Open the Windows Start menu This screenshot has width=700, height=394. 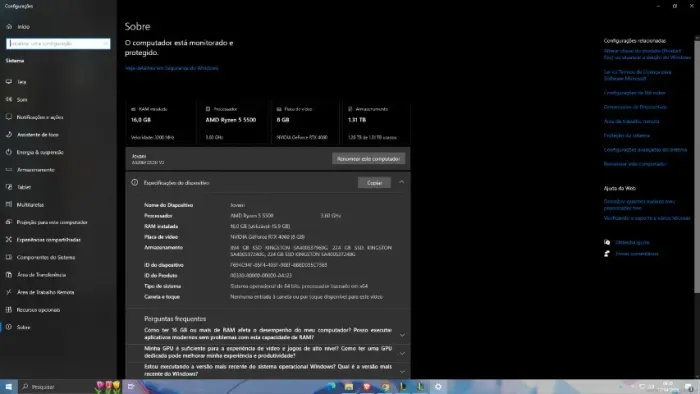8,387
